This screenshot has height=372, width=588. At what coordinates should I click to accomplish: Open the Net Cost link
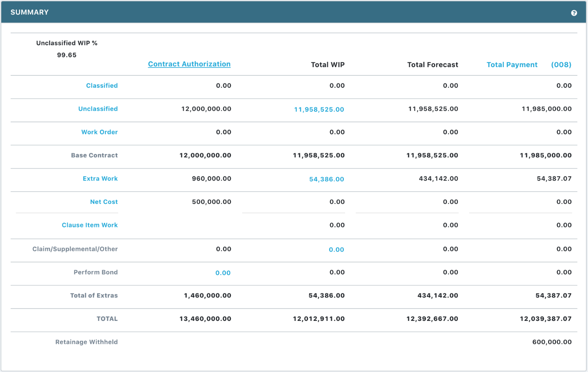[104, 202]
